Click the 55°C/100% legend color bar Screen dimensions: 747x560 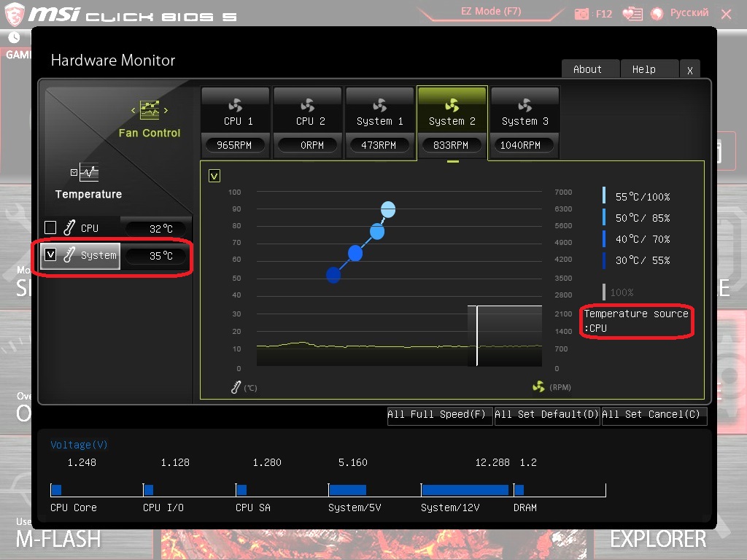coord(604,195)
